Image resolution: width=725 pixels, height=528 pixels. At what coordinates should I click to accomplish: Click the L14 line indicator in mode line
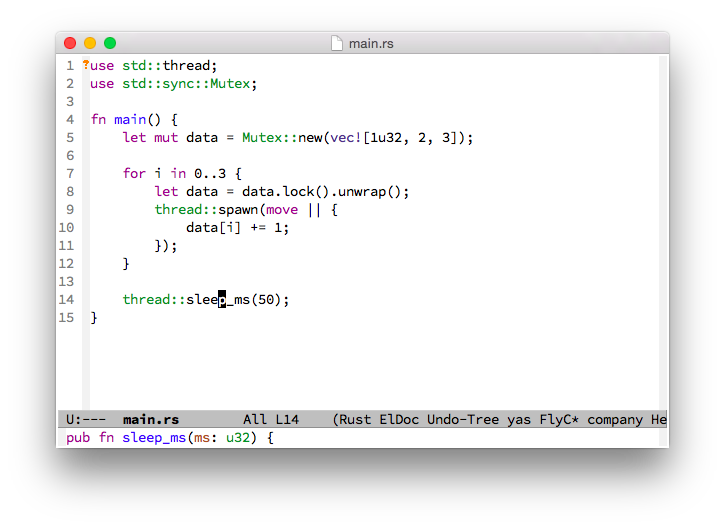pos(286,420)
